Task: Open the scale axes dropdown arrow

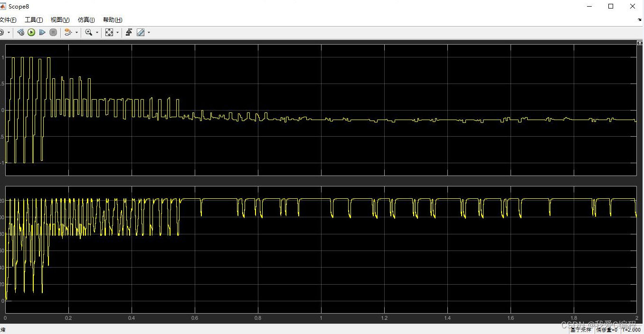Action: point(117,33)
